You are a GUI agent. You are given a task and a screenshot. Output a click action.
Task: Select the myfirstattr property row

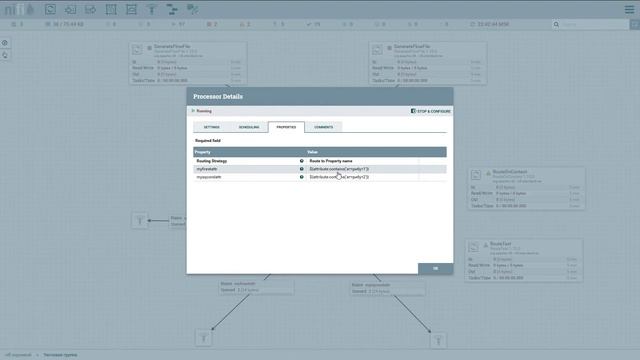[320, 169]
